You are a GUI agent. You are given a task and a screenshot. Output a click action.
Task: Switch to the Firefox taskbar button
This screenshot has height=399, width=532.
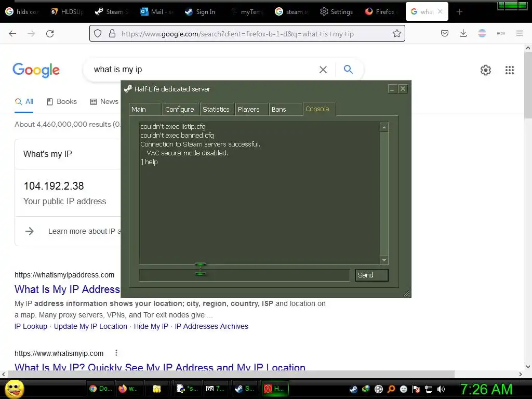tap(128, 389)
